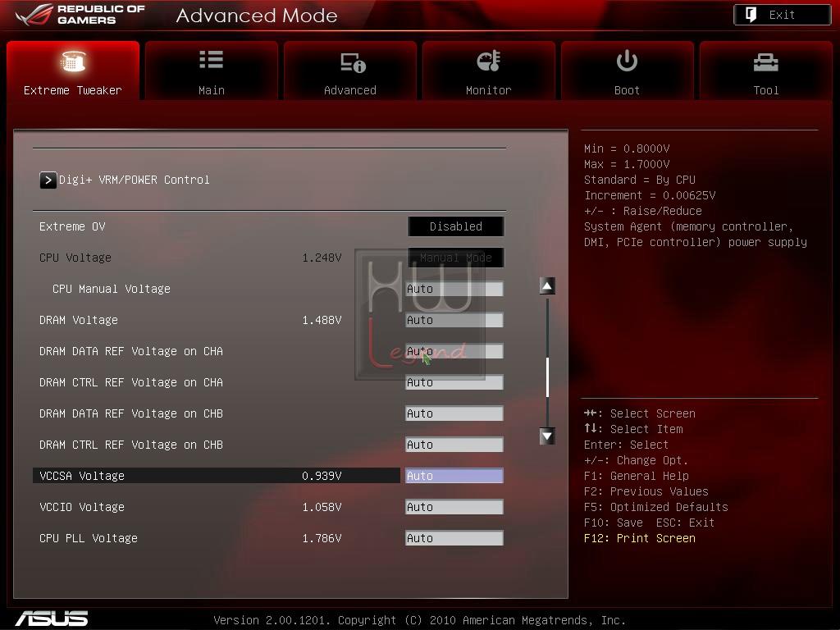
Task: Click the DRAM Voltage Auto field
Action: 454,321
